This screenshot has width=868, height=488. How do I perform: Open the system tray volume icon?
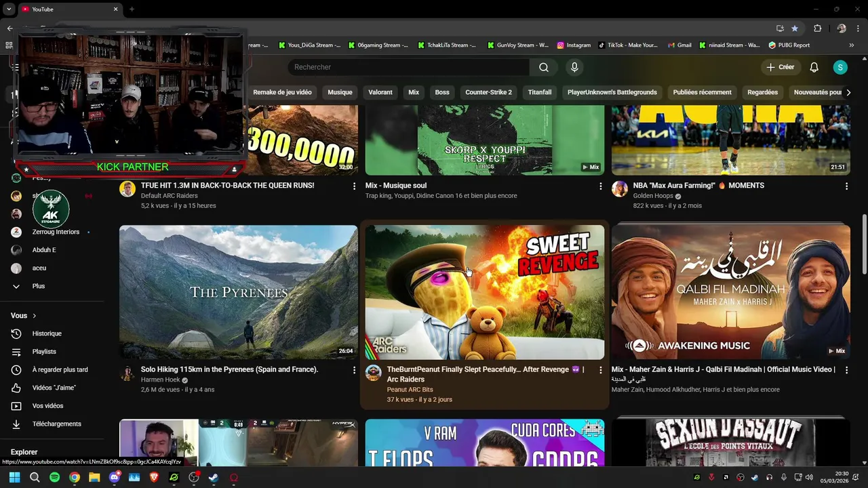pyautogui.click(x=809, y=477)
